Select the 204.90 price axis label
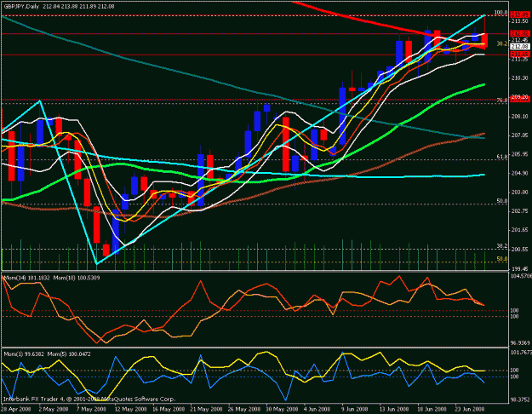The height and width of the screenshot is (414, 532). coord(519,173)
